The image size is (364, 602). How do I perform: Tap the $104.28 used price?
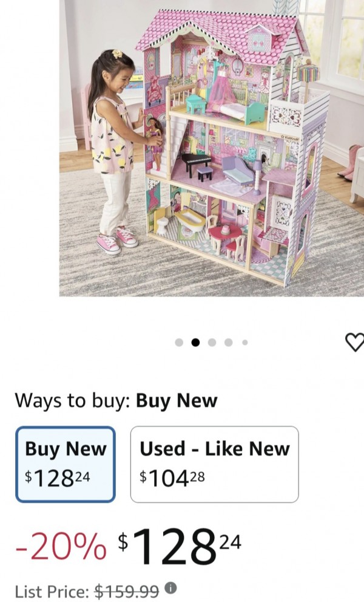pos(172,478)
